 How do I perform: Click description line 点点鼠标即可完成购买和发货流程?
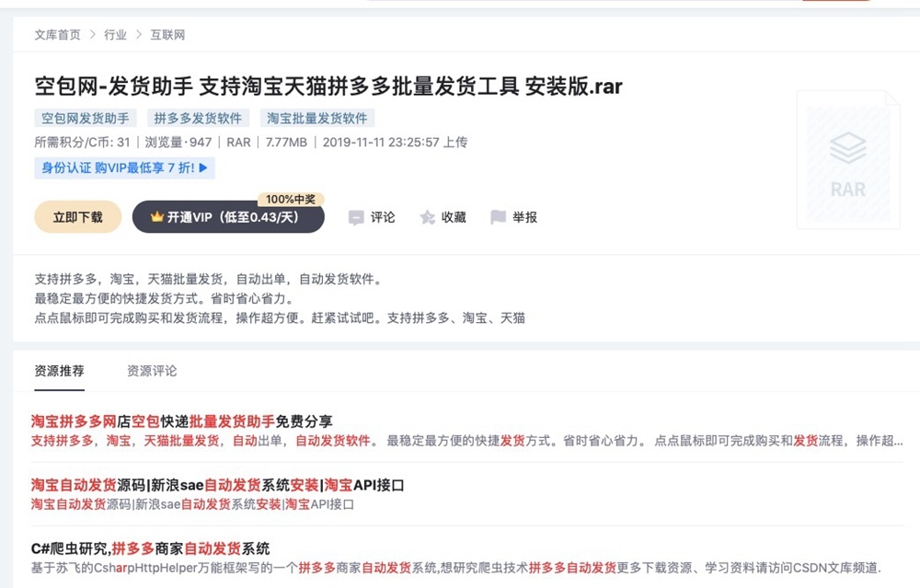point(280,318)
